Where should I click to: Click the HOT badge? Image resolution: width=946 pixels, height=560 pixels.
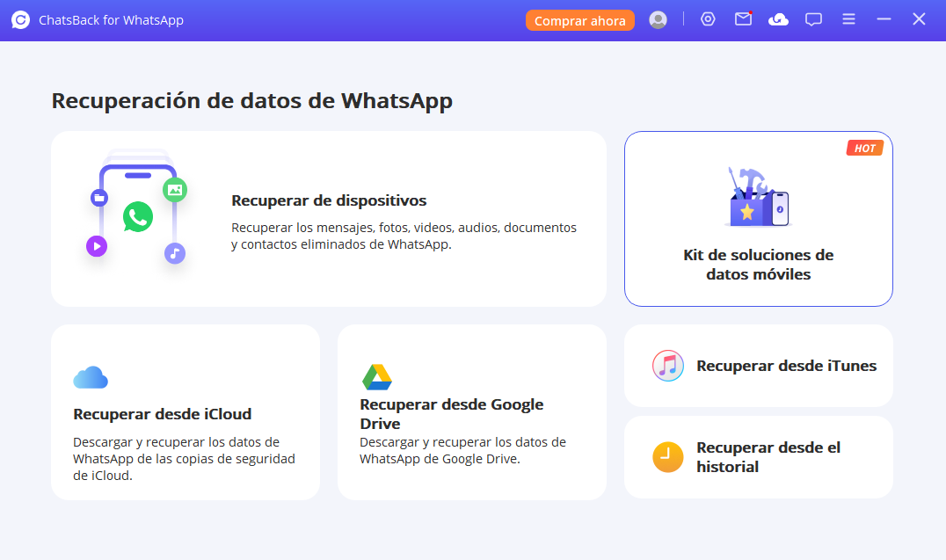[864, 148]
